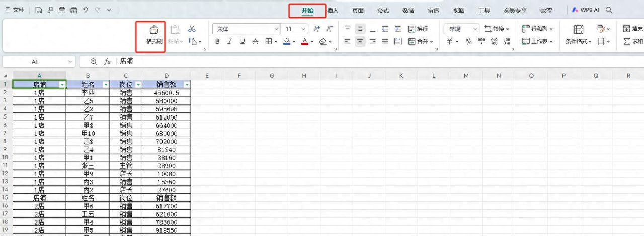The height and width of the screenshot is (236, 644).
Task: Decrease decimal places
Action: click(507, 42)
